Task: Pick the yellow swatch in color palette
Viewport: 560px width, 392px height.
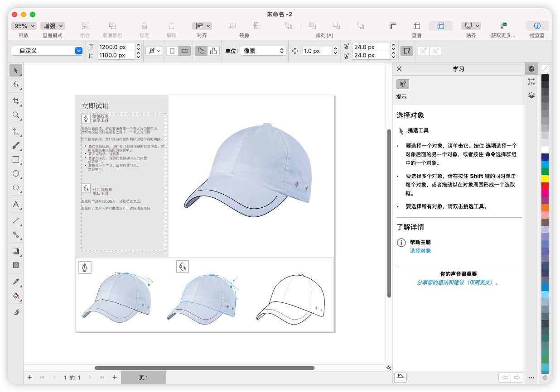Action: coord(545,179)
